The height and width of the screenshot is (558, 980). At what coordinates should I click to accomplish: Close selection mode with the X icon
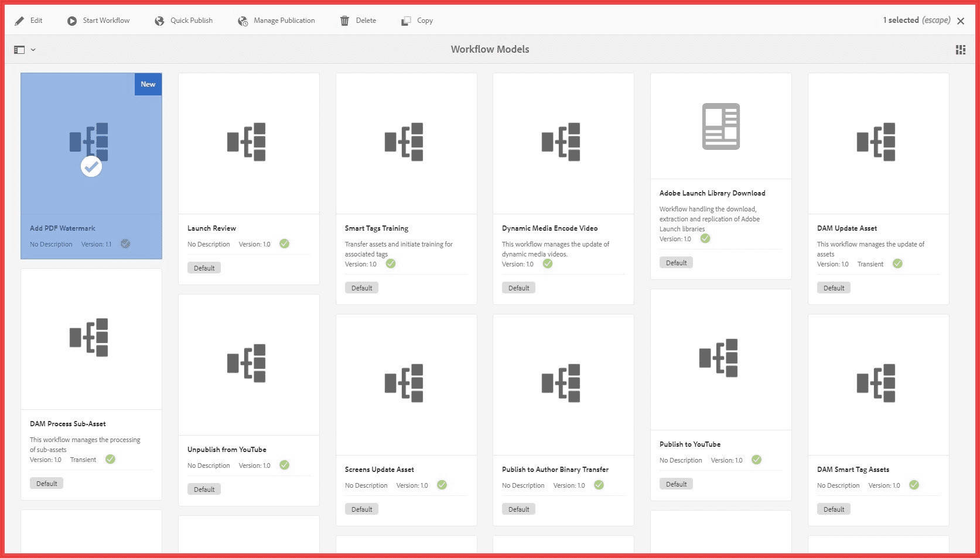click(961, 21)
